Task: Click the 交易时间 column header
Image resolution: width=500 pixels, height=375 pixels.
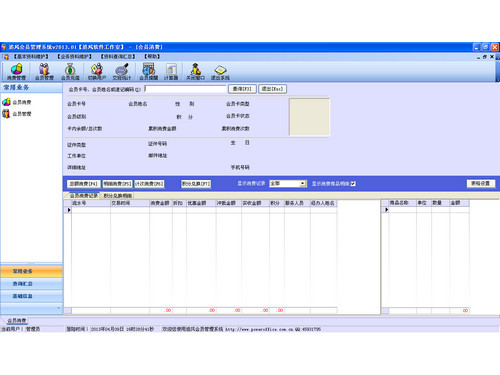Action: coord(130,203)
